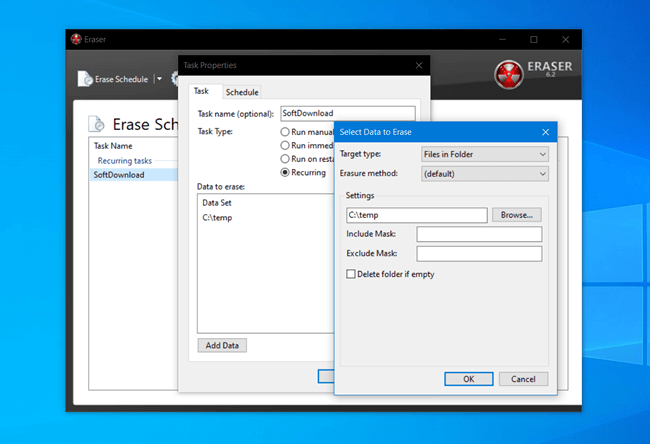Close the Task Properties dialog
Viewport: 650px width, 444px height.
[x=418, y=65]
